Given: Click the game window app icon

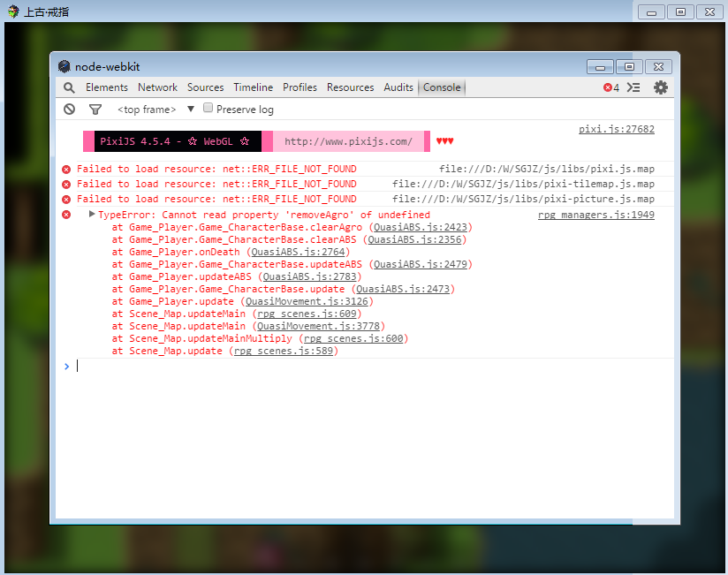Looking at the screenshot, I should 13,11.
